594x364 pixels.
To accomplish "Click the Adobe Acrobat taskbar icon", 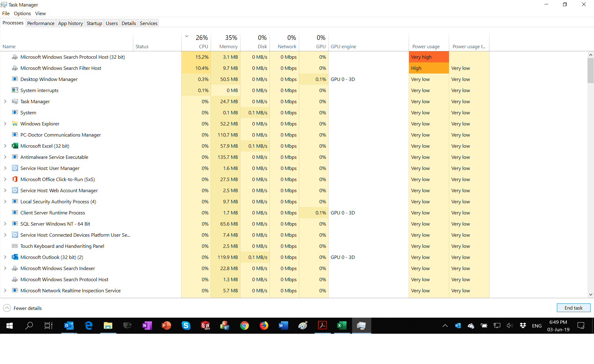I will coord(322,325).
